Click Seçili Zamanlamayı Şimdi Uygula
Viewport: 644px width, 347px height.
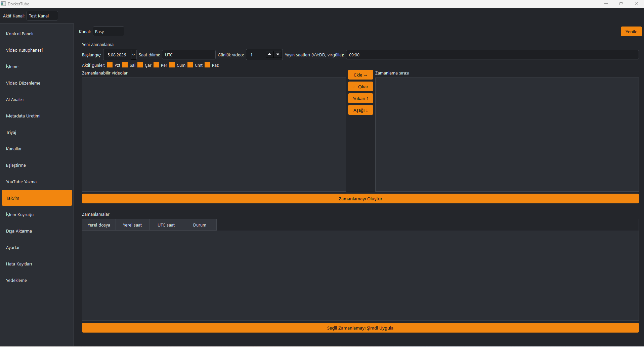pos(360,328)
